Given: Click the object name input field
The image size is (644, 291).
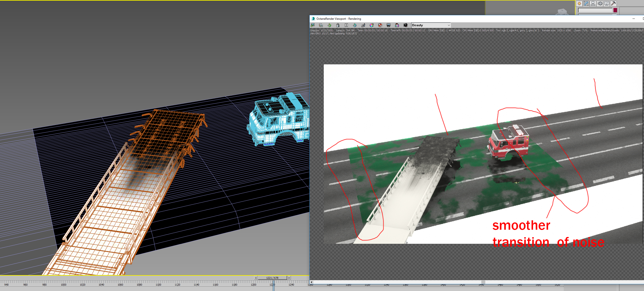Looking at the screenshot, I should (595, 10).
